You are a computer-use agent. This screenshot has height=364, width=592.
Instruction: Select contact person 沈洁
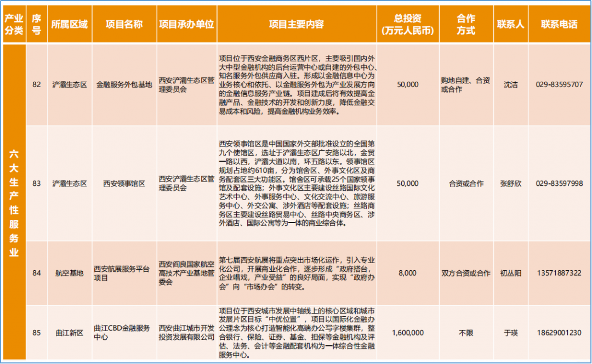510,85
